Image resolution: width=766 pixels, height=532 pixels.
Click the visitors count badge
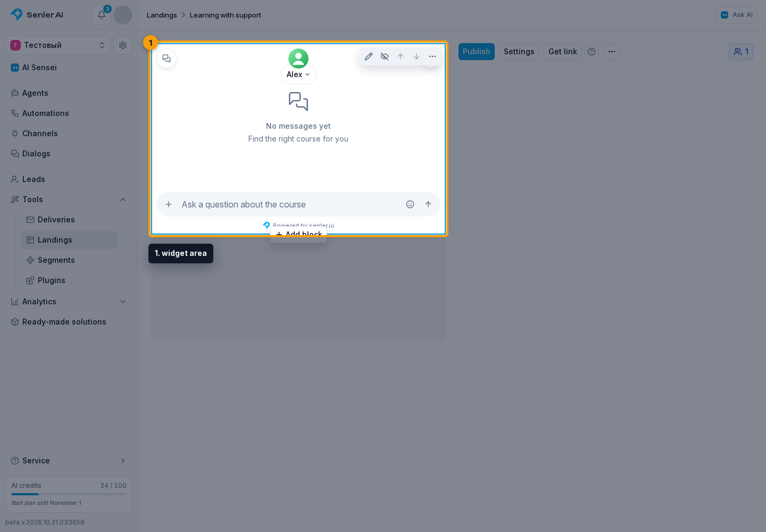(741, 52)
